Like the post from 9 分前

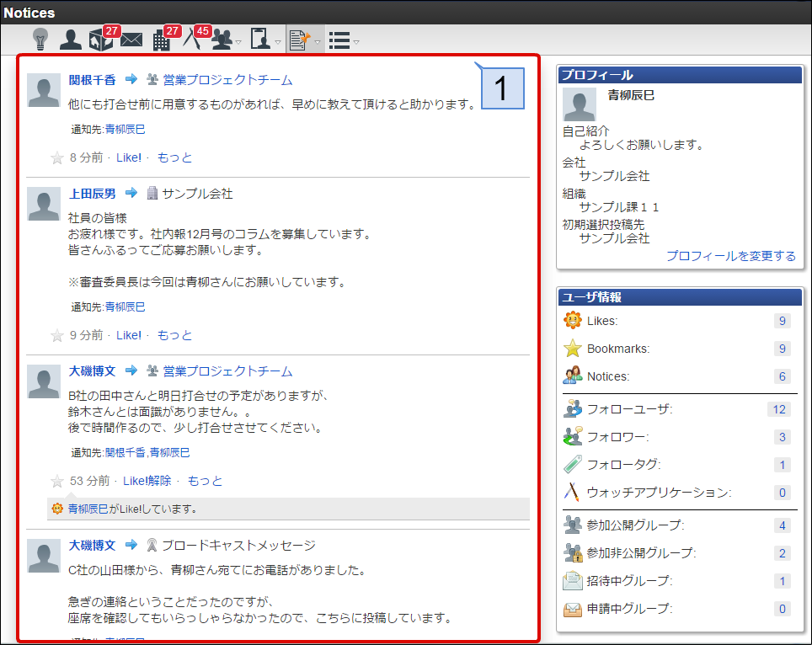pyautogui.click(x=128, y=335)
